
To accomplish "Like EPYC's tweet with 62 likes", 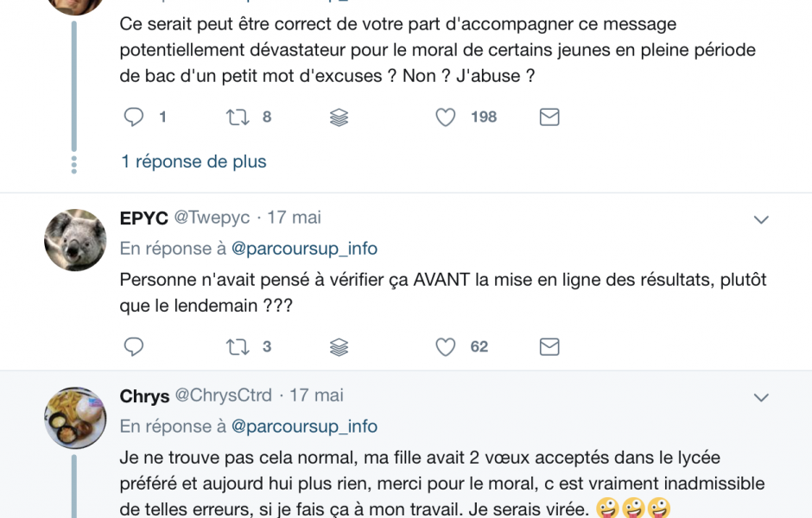I will pos(446,347).
